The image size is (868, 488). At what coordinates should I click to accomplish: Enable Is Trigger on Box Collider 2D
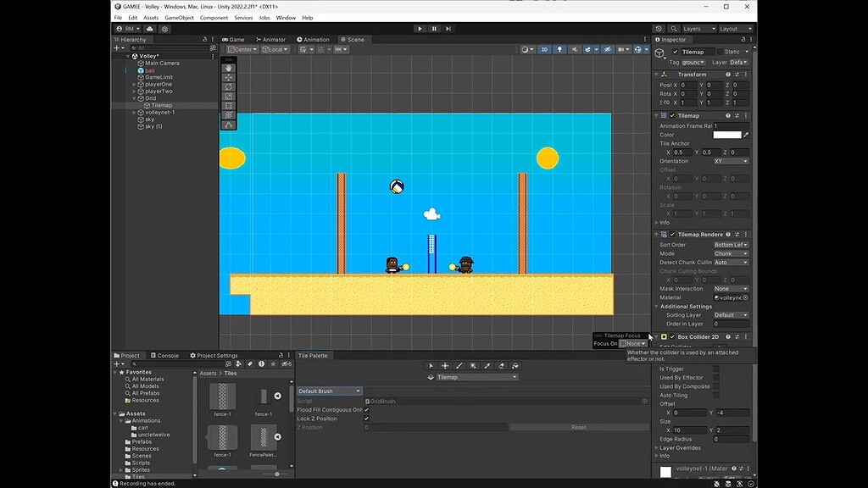pyautogui.click(x=716, y=369)
